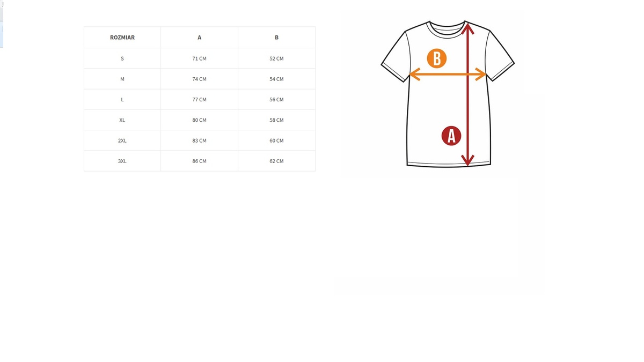Click the red A circle badge
Screen dimensions: 644x362
[451, 136]
